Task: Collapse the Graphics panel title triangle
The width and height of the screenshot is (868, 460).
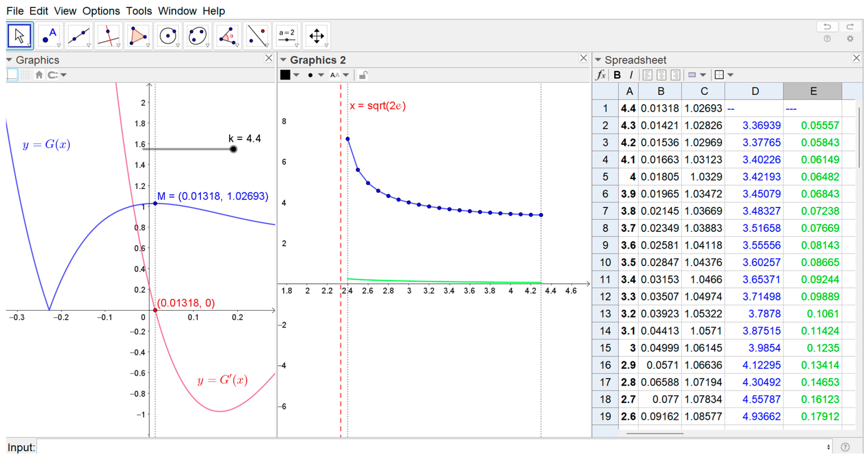Action: (x=9, y=60)
